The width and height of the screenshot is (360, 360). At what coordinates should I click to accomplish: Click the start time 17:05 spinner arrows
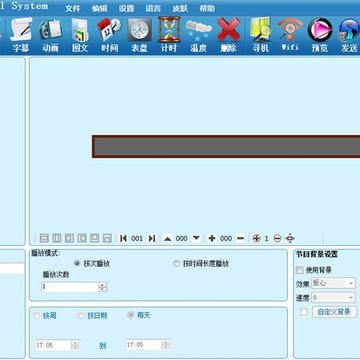pos(76,345)
